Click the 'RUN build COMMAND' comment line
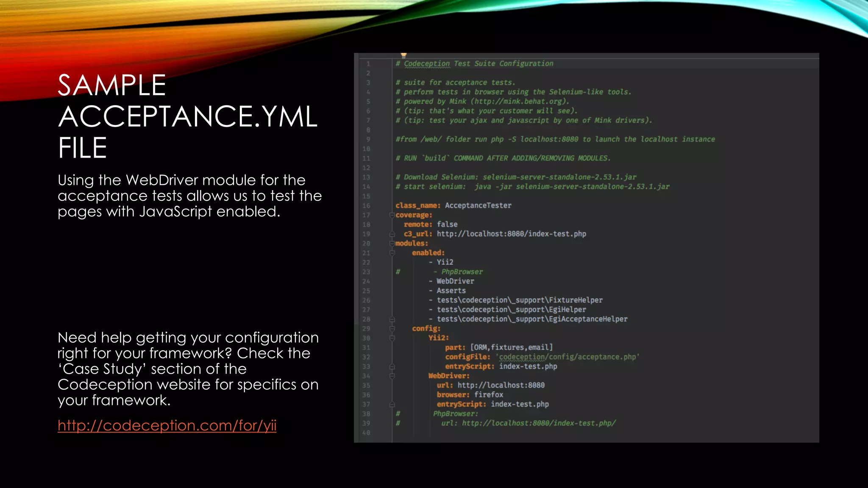Image resolution: width=868 pixels, height=488 pixels. 503,158
